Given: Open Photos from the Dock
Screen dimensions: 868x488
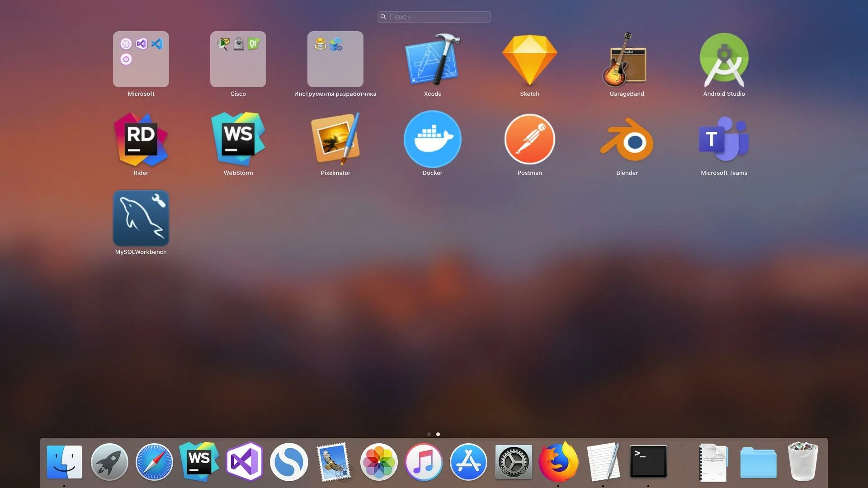Looking at the screenshot, I should point(379,462).
